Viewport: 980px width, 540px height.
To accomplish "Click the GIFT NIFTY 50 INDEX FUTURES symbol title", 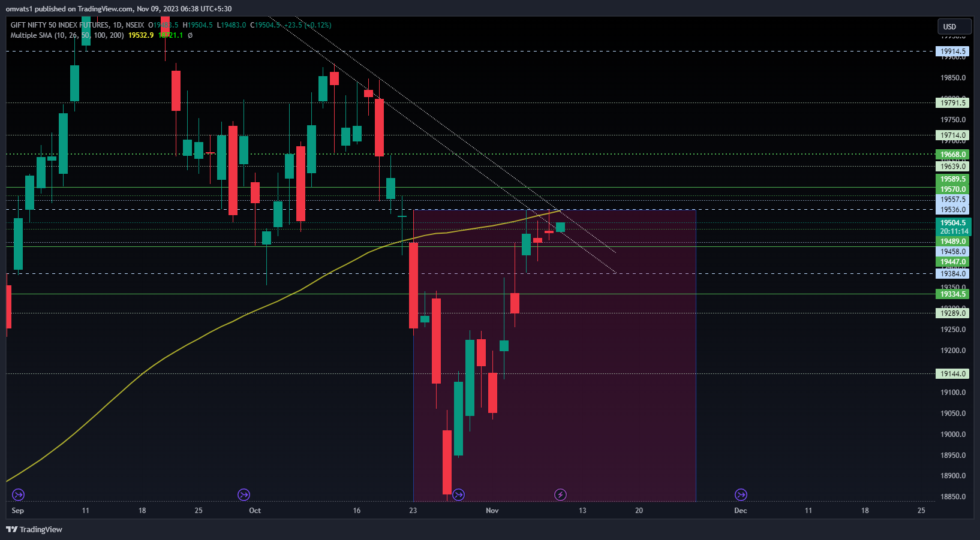I will (60, 25).
